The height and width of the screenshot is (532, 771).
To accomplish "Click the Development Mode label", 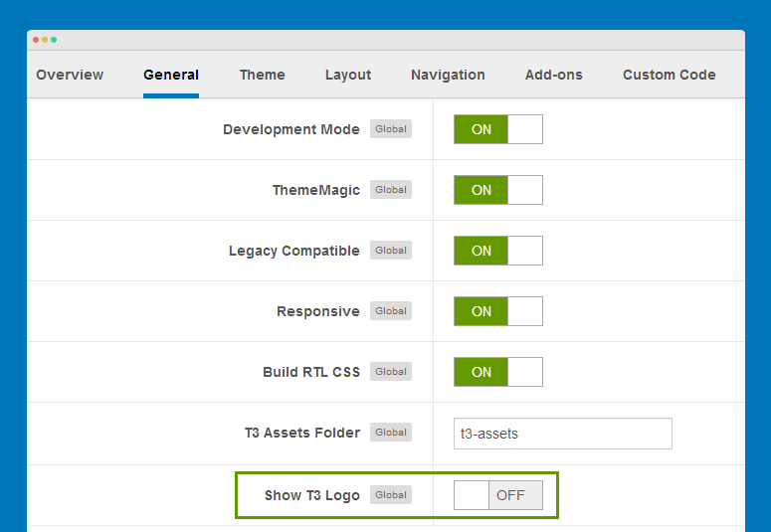I will [291, 129].
